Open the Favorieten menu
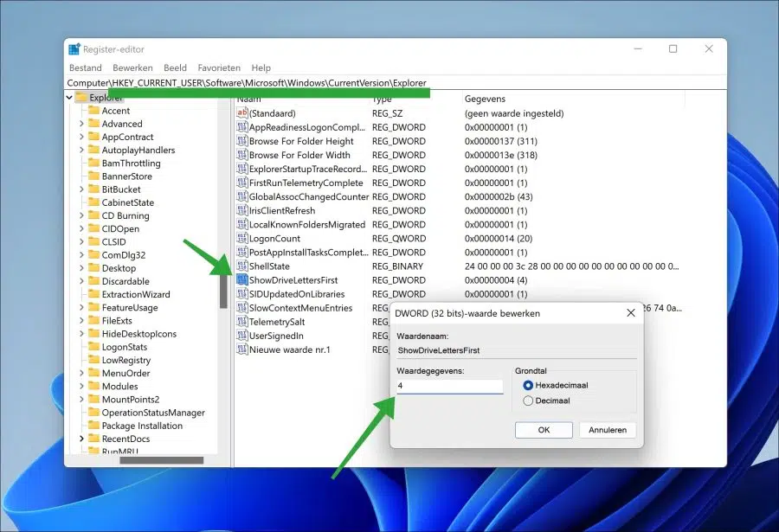Image resolution: width=779 pixels, height=532 pixels. [x=219, y=68]
